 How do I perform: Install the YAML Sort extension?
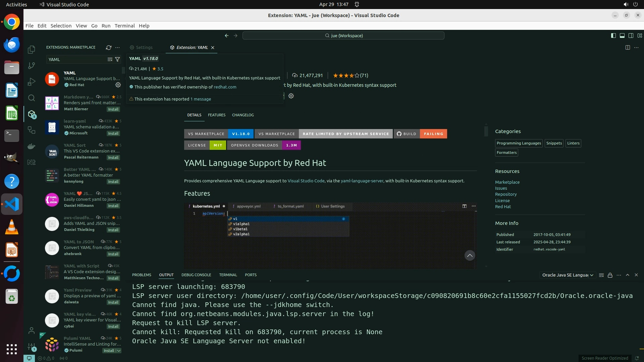[113, 158]
